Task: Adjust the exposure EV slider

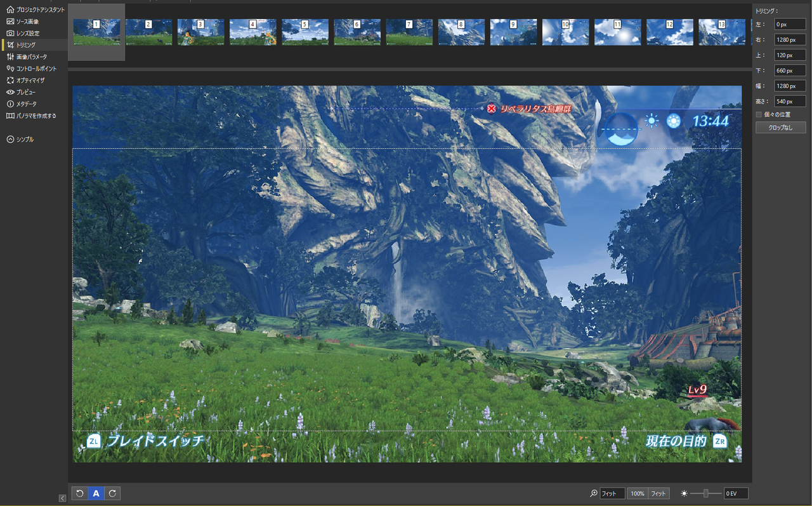Action: pos(705,493)
